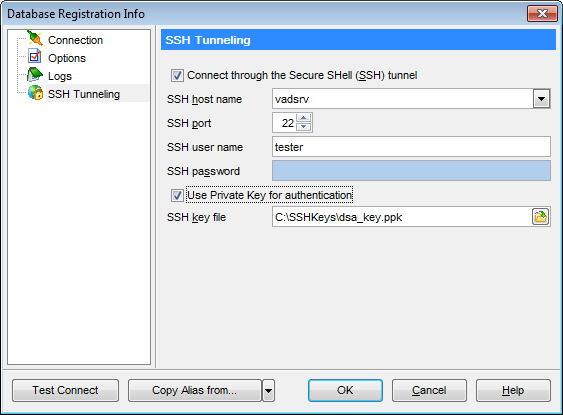The image size is (563, 415).
Task: Expand the SSH host name dropdown
Action: click(x=541, y=99)
